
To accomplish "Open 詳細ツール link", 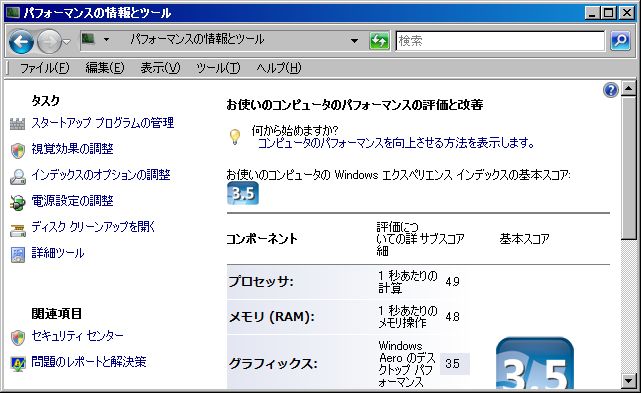I will (x=58, y=253).
